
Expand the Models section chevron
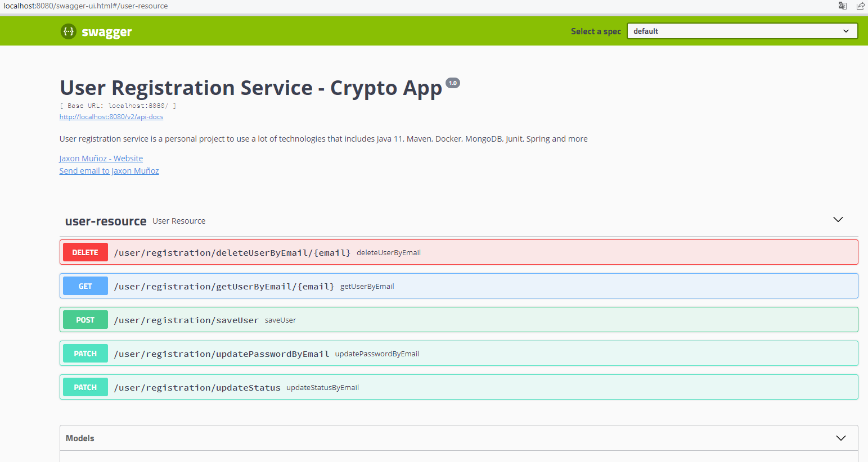pyautogui.click(x=841, y=438)
